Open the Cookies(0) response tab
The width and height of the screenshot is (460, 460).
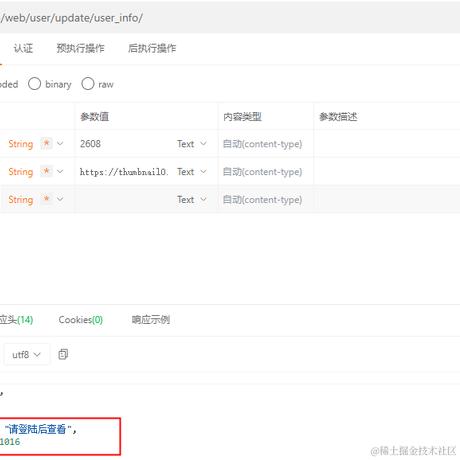click(x=81, y=320)
